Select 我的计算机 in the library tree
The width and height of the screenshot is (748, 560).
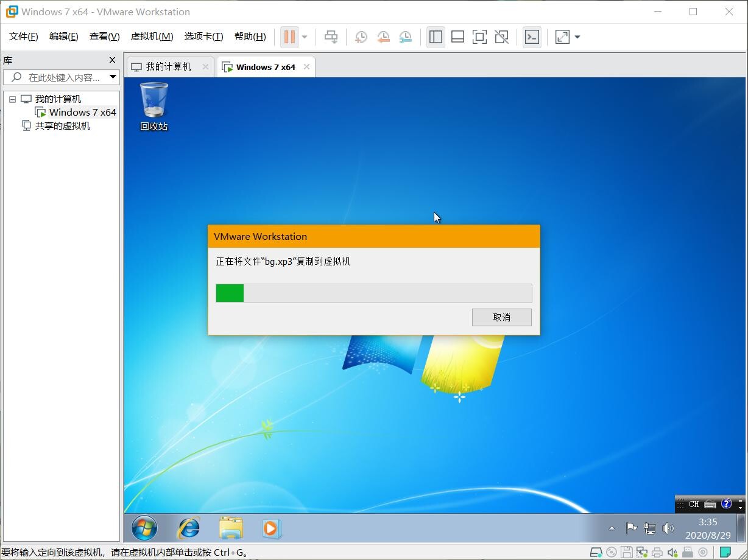pyautogui.click(x=57, y=99)
